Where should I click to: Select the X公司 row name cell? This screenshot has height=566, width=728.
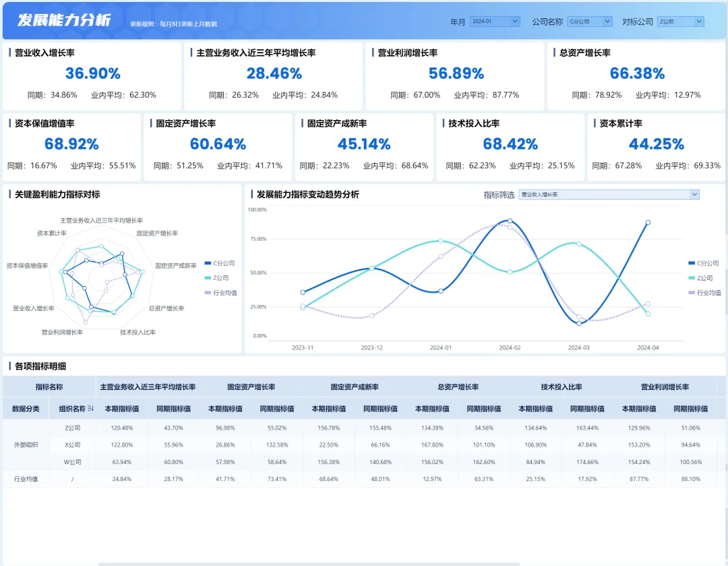(72, 445)
